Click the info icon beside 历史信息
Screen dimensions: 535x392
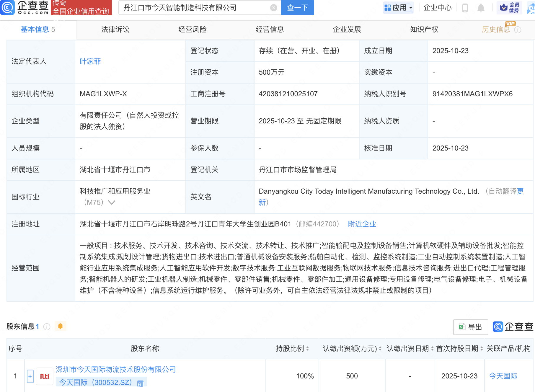[518, 30]
